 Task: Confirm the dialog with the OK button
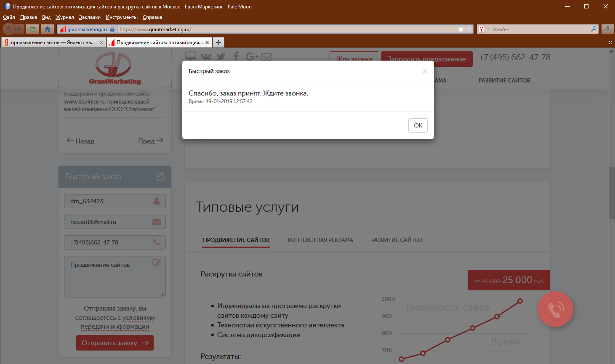point(418,125)
